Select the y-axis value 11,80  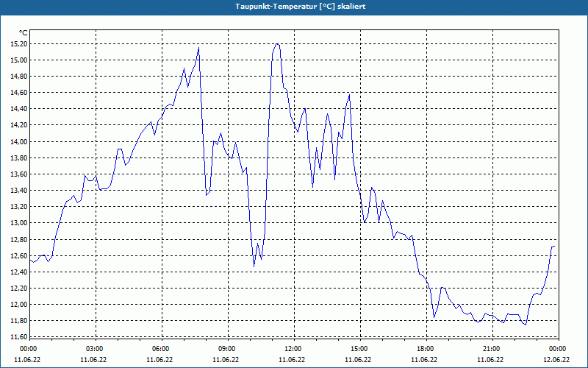point(19,321)
